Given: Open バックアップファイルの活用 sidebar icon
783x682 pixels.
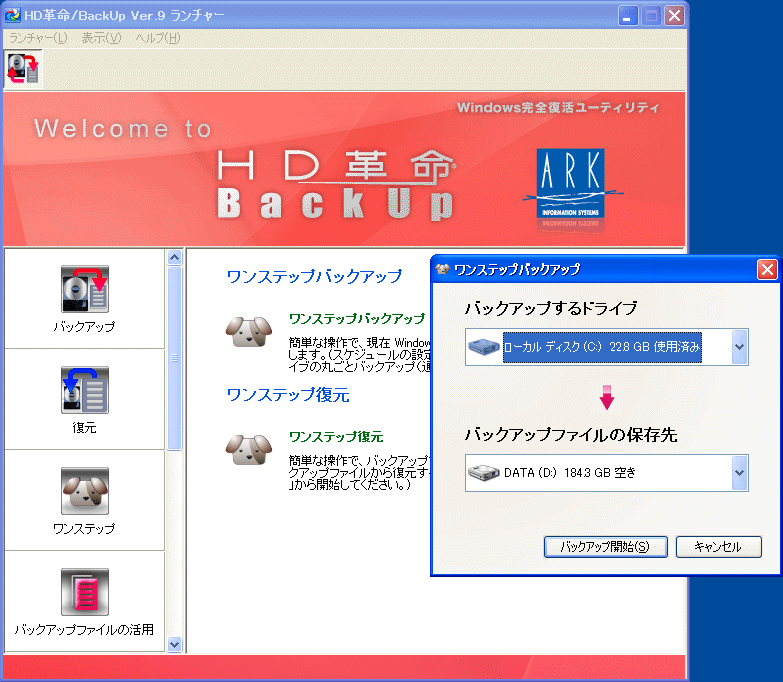Looking at the screenshot, I should click(x=85, y=592).
